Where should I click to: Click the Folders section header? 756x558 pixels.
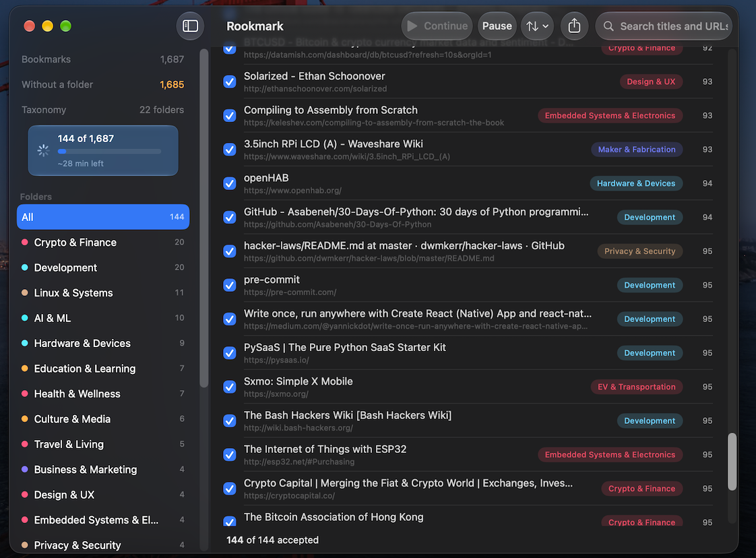click(x=36, y=197)
